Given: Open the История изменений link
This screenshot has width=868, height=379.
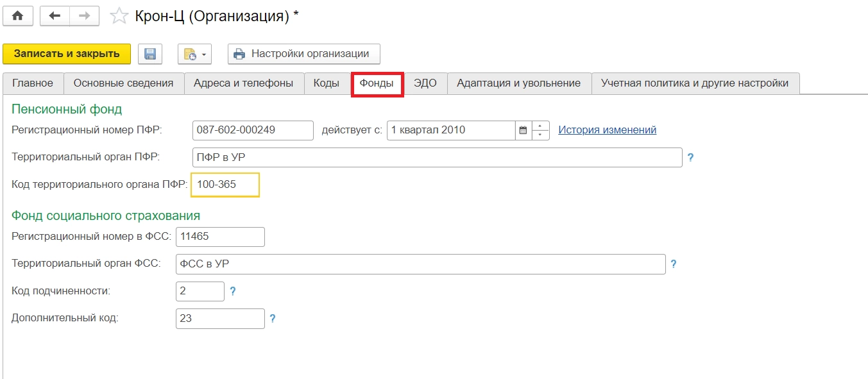Looking at the screenshot, I should tap(607, 130).
